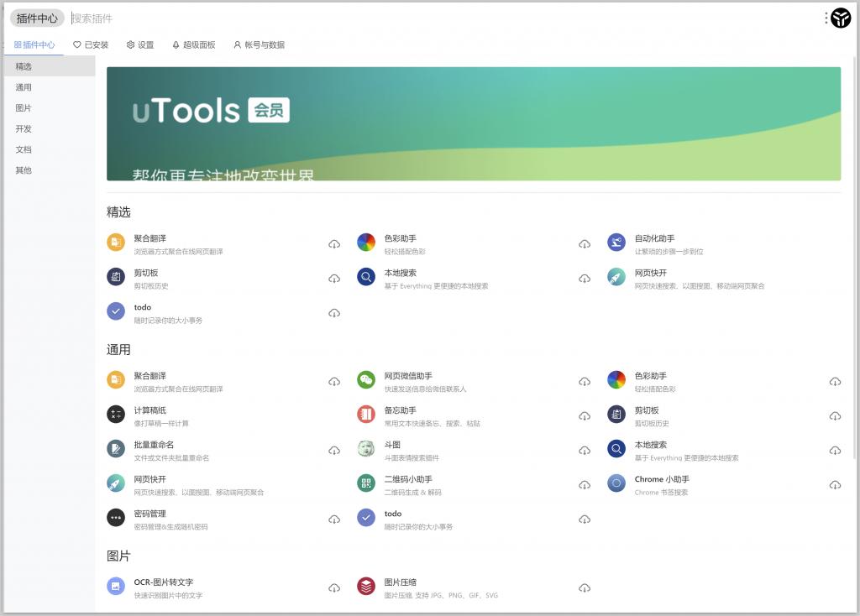Image resolution: width=860 pixels, height=616 pixels.
Task: Click the 本地搜索 magnifier icon
Action: pyautogui.click(x=365, y=276)
